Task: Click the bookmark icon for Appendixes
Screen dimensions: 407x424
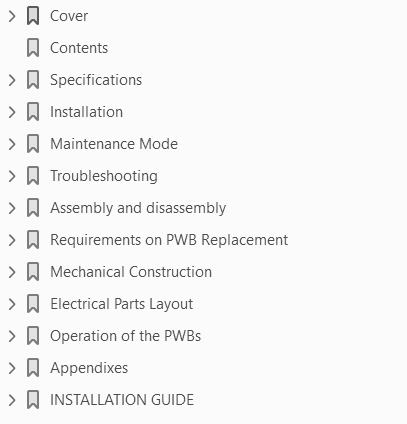Action: pyautogui.click(x=33, y=368)
